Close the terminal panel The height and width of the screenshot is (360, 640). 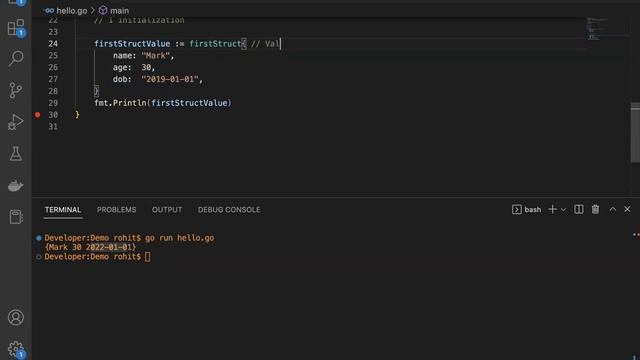coord(627,209)
